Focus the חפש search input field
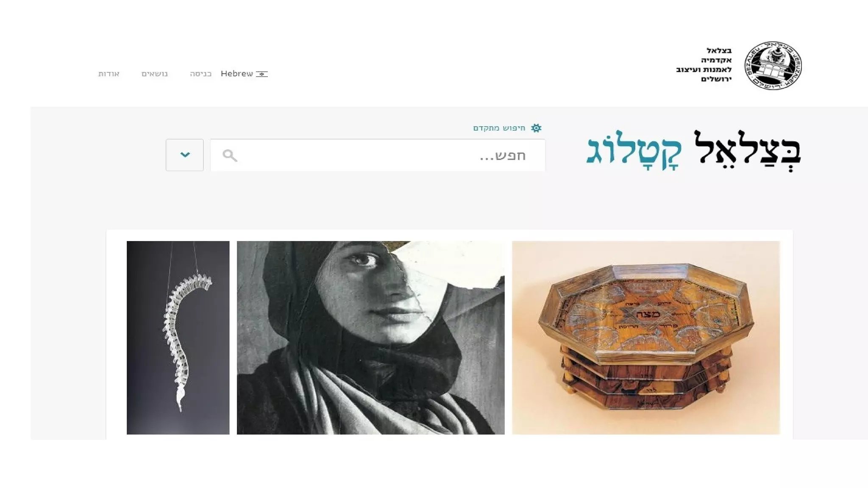Image resolution: width=868 pixels, height=488 pixels. [378, 155]
